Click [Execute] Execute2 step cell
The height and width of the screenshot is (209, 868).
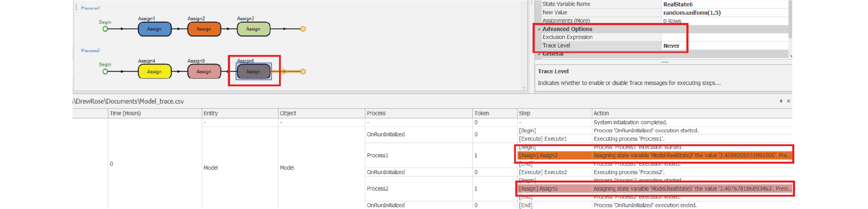[x=555, y=172]
